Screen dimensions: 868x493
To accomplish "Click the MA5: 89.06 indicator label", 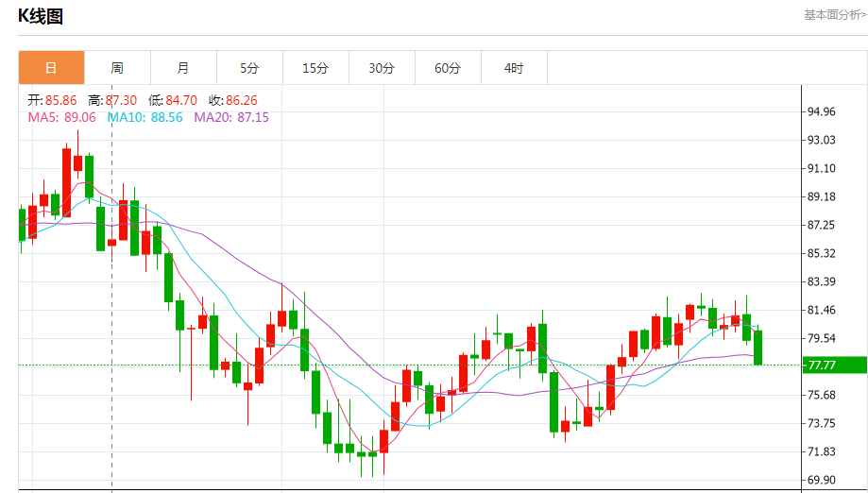I will click(x=62, y=117).
